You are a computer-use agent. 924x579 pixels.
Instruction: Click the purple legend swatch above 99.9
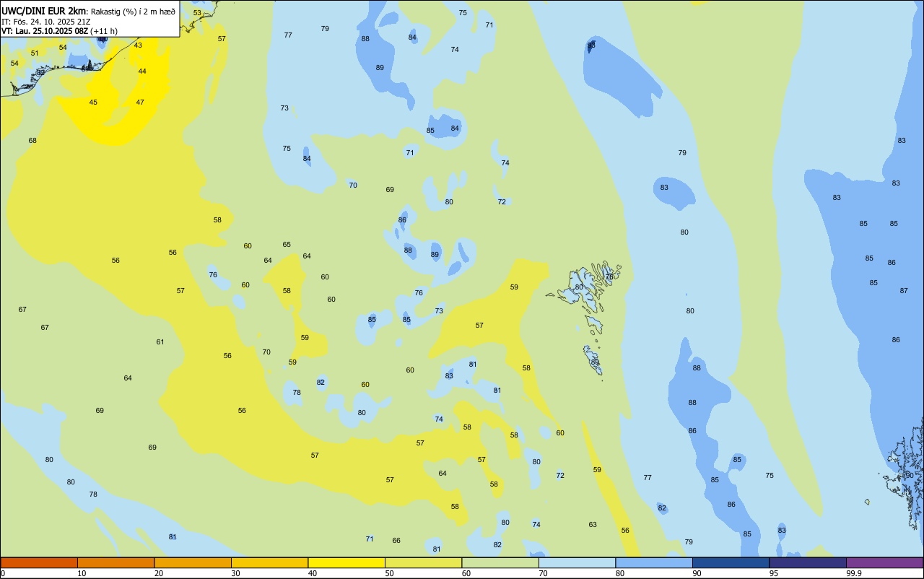click(x=884, y=562)
